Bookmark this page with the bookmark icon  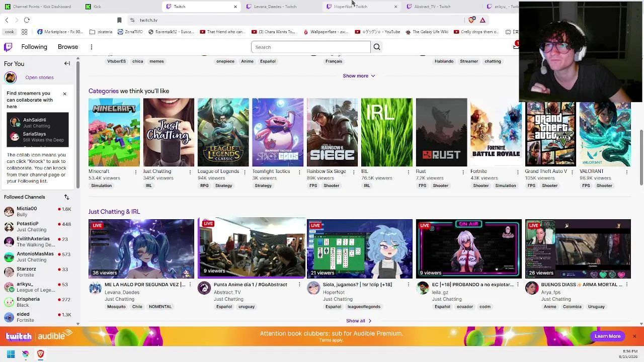click(119, 20)
